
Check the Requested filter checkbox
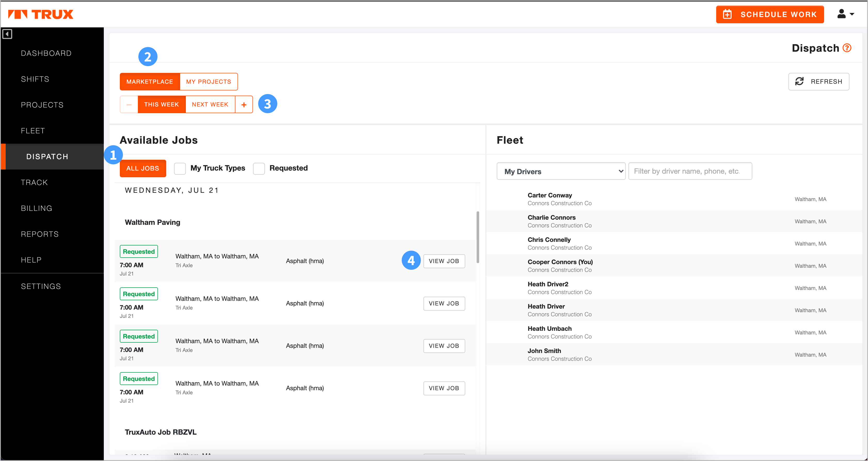click(259, 168)
